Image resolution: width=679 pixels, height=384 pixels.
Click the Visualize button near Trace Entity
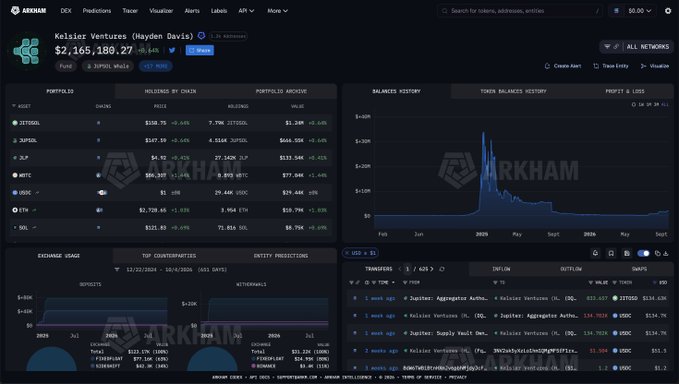[655, 66]
